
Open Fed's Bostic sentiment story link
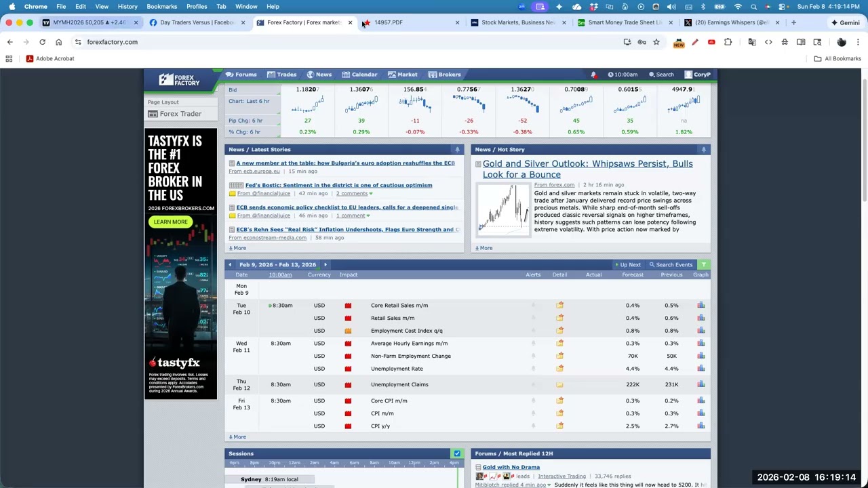click(x=338, y=185)
